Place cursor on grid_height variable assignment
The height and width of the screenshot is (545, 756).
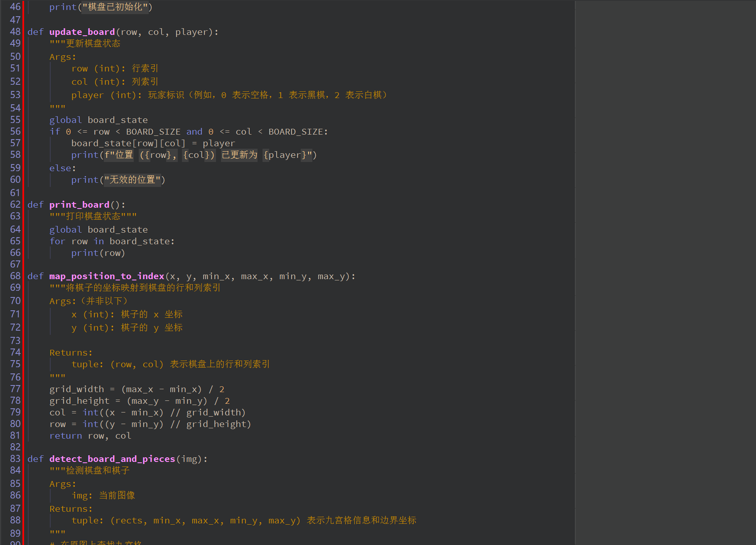[x=79, y=401]
